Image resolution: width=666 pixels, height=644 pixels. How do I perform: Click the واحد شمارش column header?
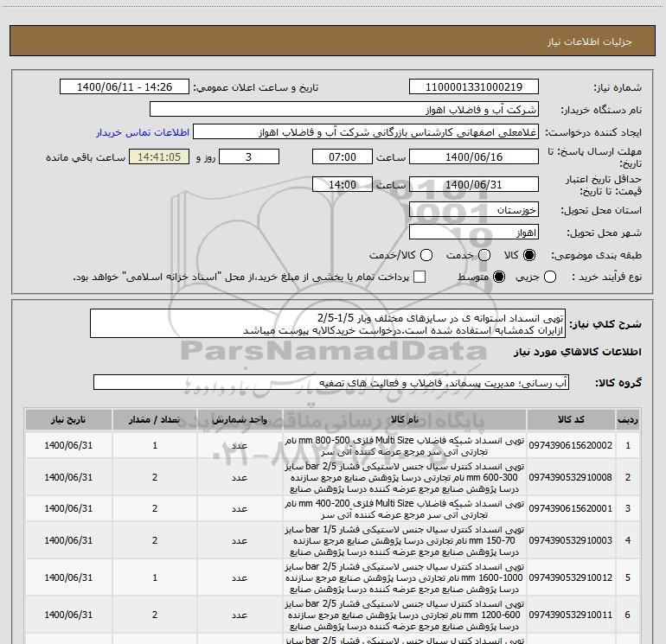pos(240,419)
